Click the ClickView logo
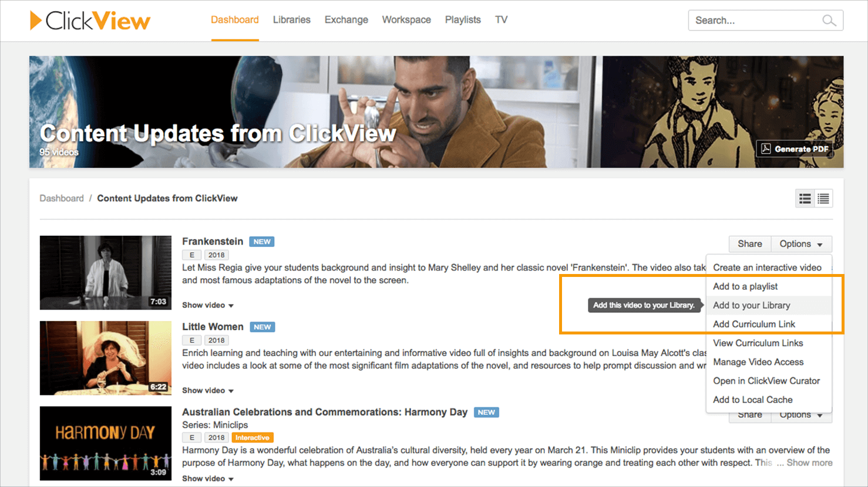This screenshot has width=868, height=487. (89, 19)
